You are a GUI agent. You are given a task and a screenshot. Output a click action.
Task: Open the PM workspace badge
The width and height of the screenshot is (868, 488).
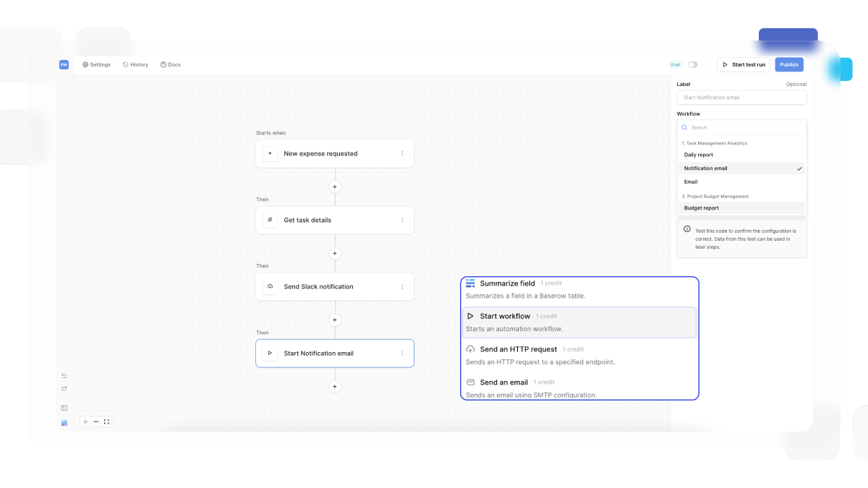pyautogui.click(x=64, y=64)
